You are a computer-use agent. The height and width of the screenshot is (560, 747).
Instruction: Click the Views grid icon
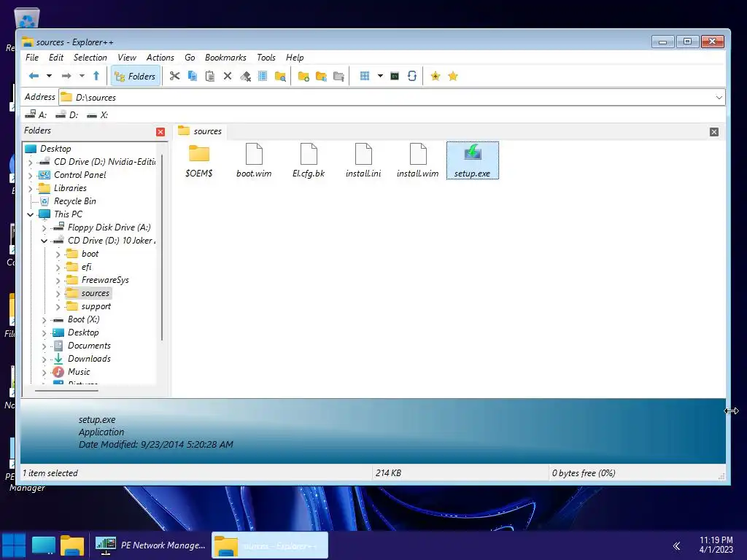365,76
